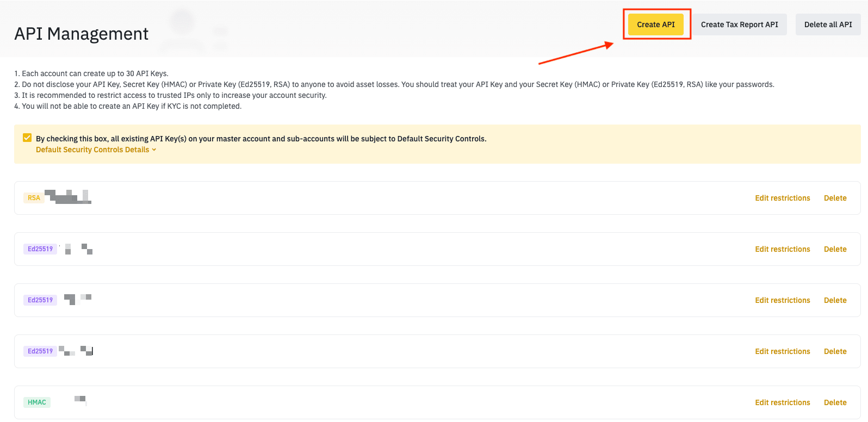Delete the RSA API key
This screenshot has width=868, height=422.
tap(835, 198)
